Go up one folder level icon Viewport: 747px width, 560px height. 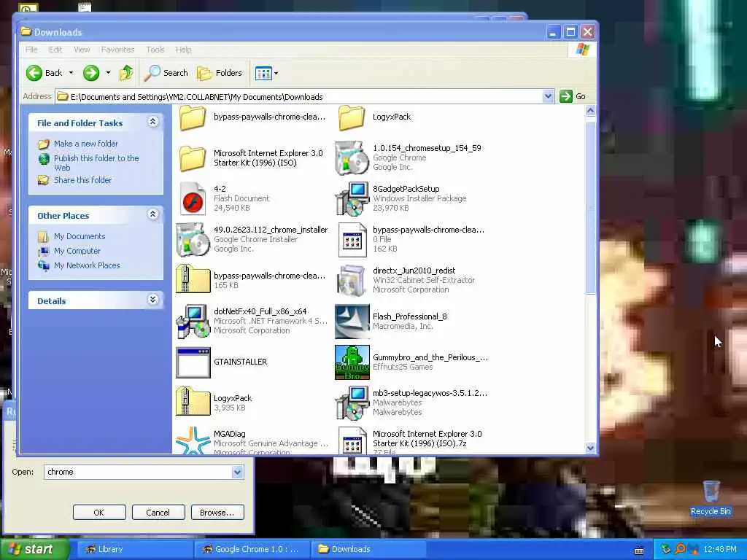125,73
